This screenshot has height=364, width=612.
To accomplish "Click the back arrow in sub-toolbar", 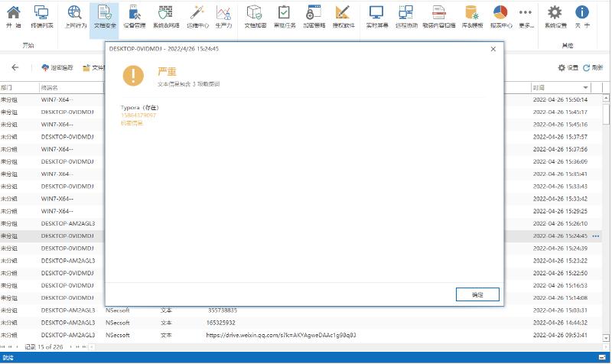I will pos(15,67).
